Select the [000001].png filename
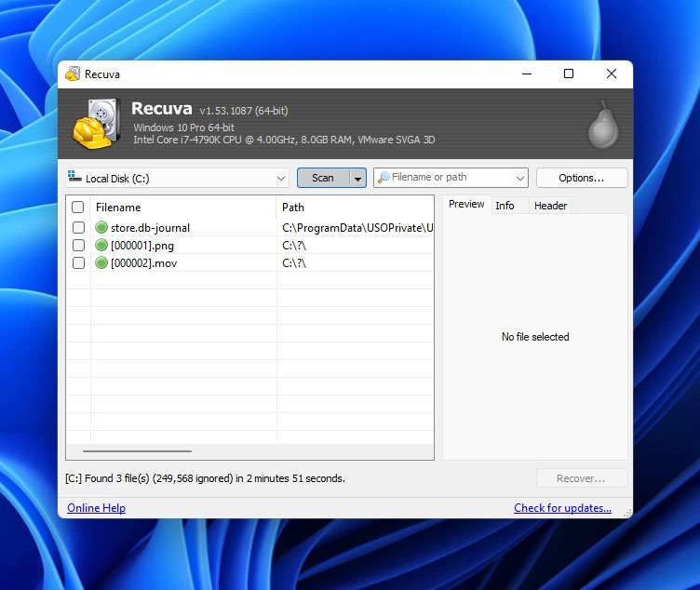The width and height of the screenshot is (700, 590). (x=142, y=246)
